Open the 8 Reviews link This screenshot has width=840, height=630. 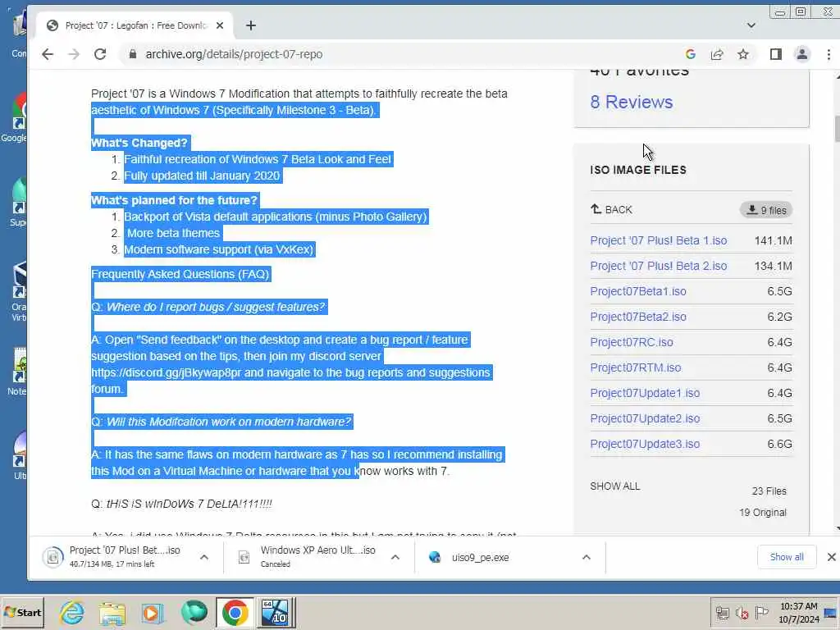[632, 102]
